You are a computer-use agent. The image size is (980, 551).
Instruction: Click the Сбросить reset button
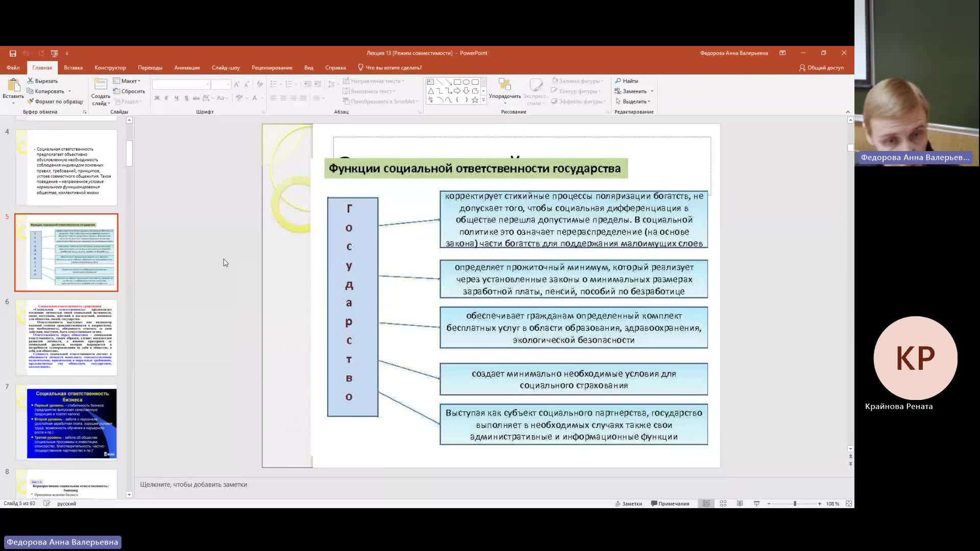pyautogui.click(x=129, y=91)
